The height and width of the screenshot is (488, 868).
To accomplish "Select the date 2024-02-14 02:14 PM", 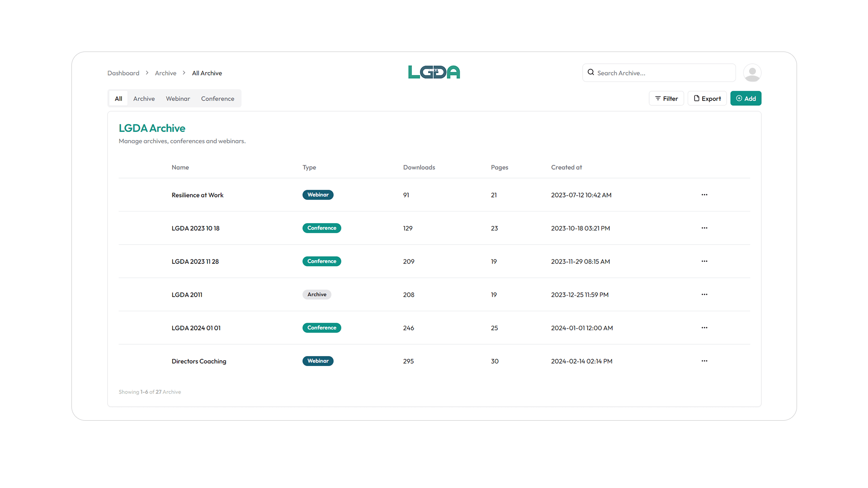I will coord(581,361).
